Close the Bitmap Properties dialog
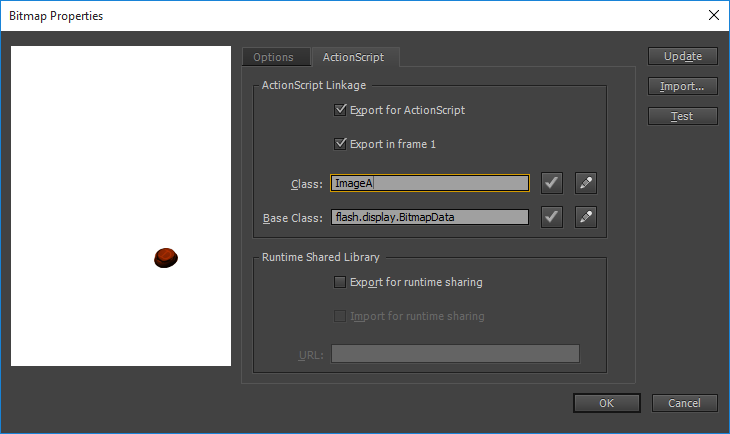Viewport: 730px width, 434px height. (x=714, y=15)
